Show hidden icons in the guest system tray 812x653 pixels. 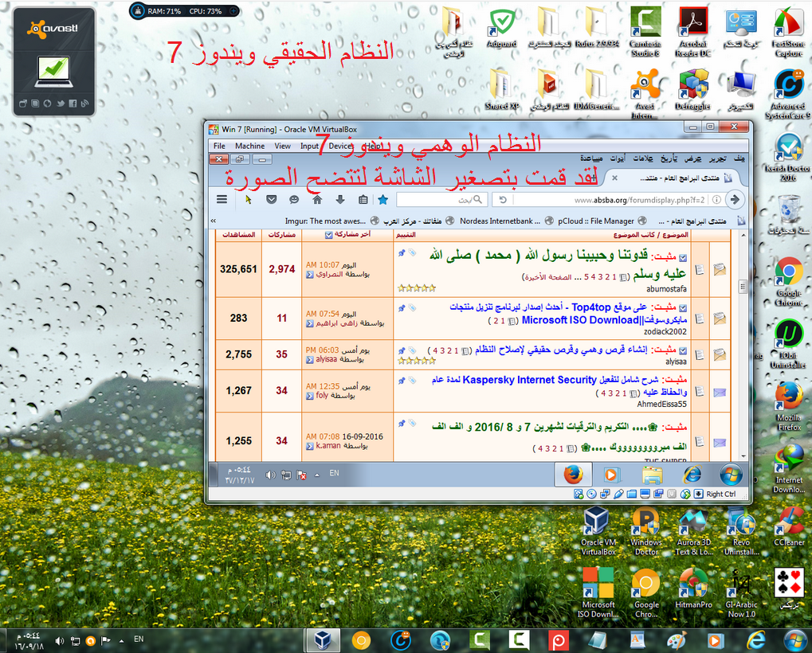[x=316, y=475]
